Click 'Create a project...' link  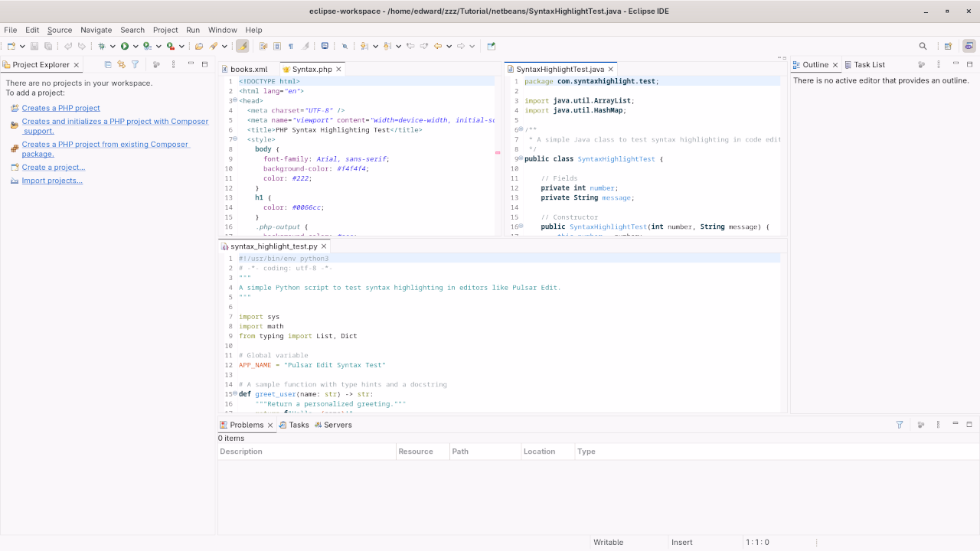pyautogui.click(x=54, y=167)
